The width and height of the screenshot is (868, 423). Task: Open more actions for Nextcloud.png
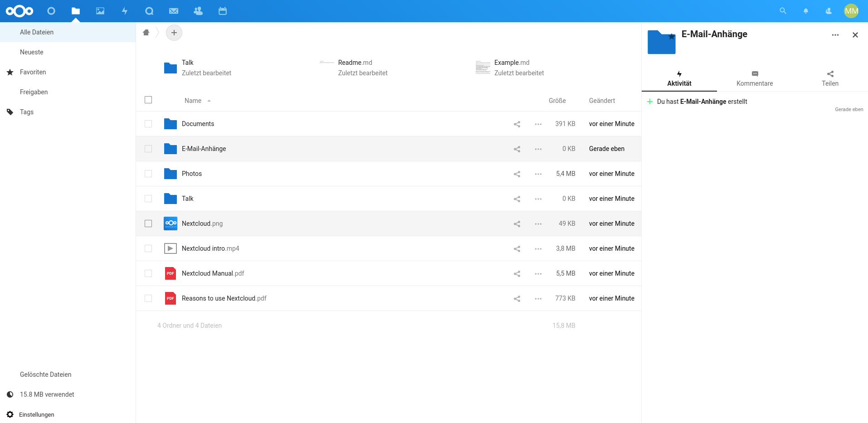[538, 224]
